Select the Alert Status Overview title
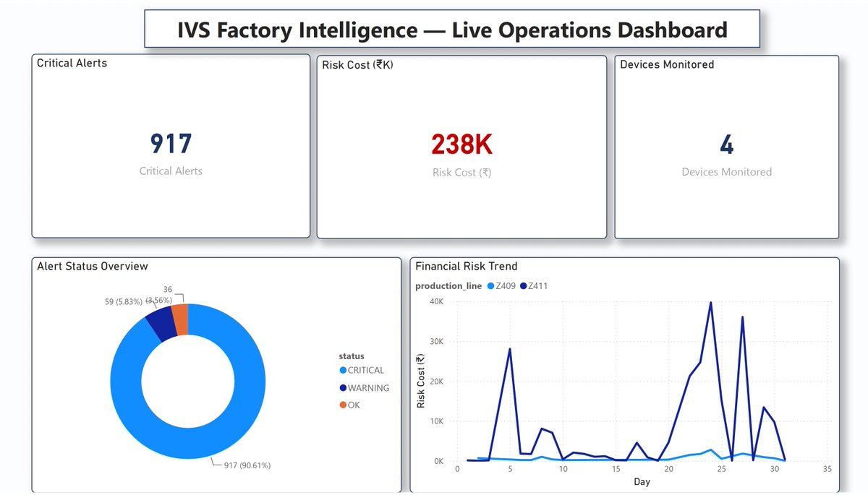This screenshot has height=495, width=868. 93,266
